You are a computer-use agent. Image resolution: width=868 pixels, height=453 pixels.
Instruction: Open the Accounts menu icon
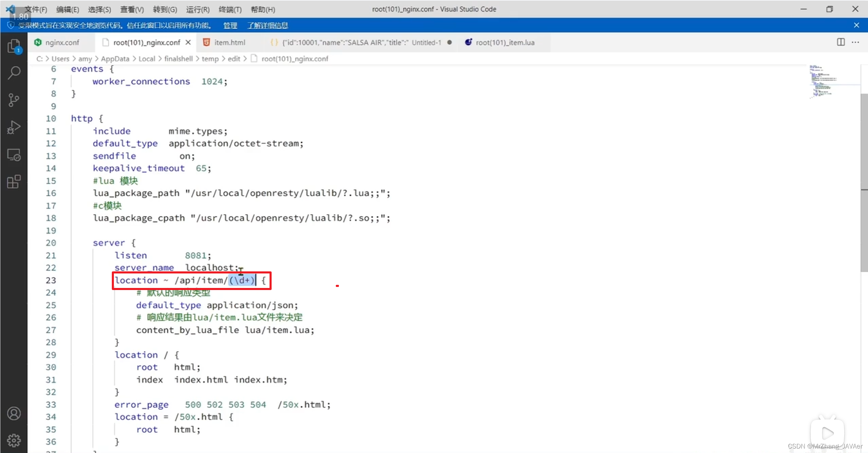pos(14,413)
